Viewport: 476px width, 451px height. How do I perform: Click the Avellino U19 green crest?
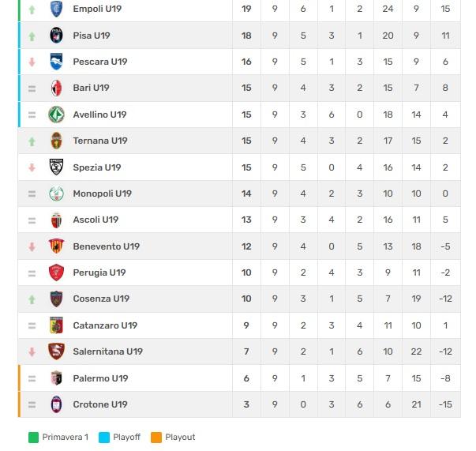[x=57, y=115]
